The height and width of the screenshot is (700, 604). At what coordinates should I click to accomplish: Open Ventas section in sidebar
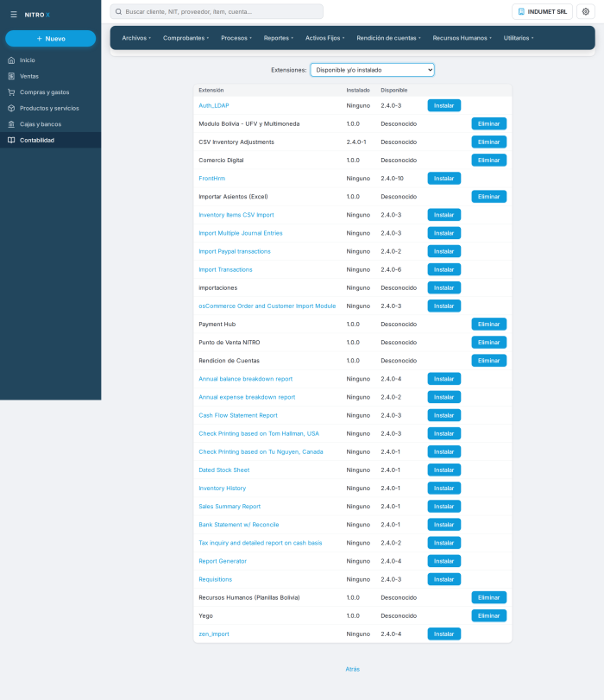50,76
